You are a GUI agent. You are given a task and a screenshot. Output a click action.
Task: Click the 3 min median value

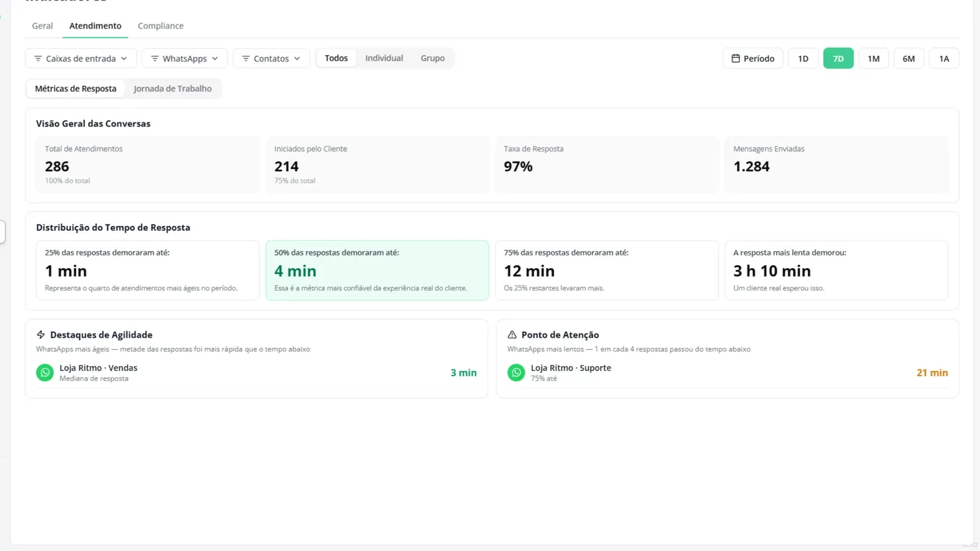click(x=464, y=373)
